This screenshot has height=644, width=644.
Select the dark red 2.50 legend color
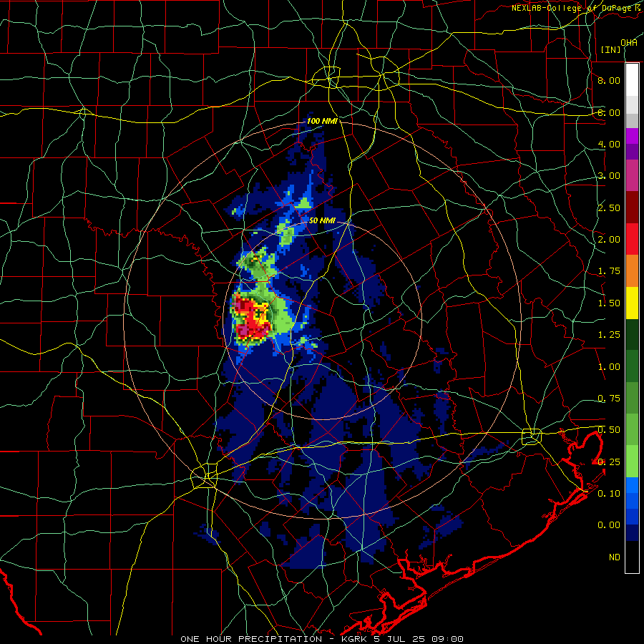(632, 208)
